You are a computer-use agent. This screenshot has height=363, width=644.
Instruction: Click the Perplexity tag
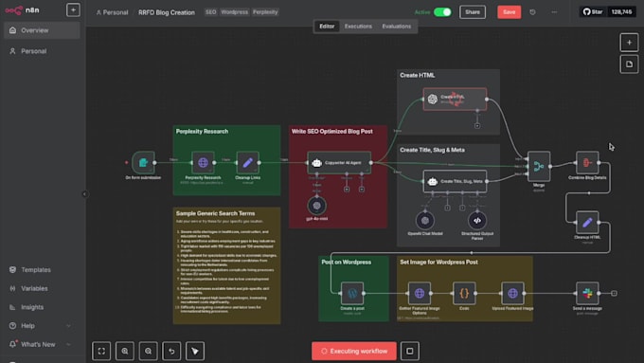point(265,12)
